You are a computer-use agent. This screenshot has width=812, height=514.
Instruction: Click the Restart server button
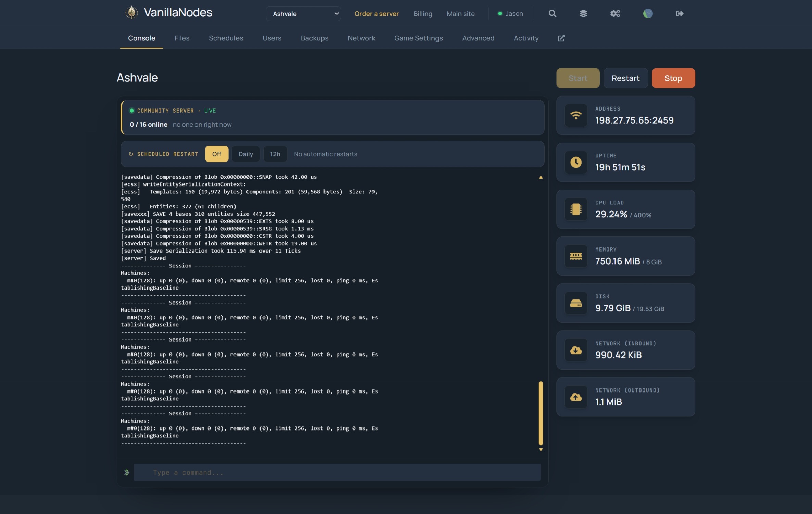coord(625,78)
